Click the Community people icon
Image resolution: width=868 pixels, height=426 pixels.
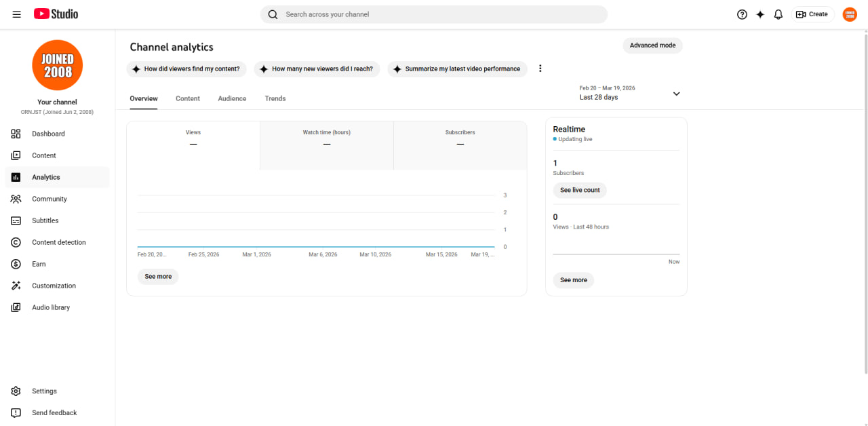(16, 199)
